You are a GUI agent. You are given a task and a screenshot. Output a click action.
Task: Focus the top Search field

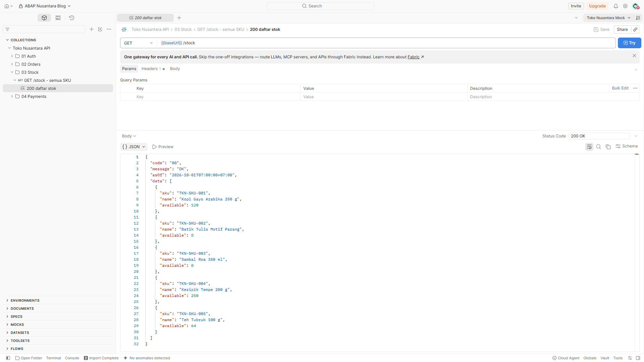321,6
